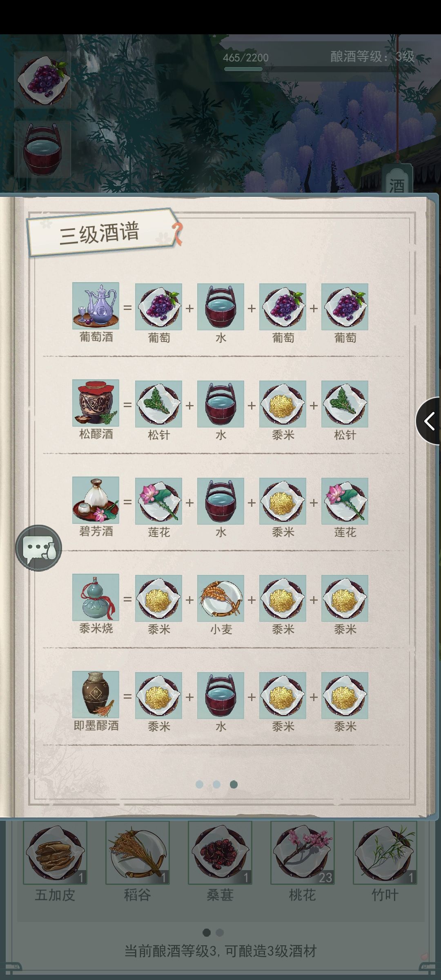Tap the brewing experience progress bar
441x980 pixels.
tap(243, 69)
